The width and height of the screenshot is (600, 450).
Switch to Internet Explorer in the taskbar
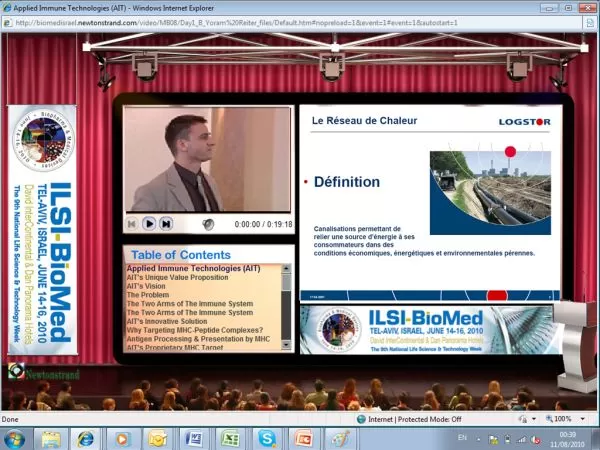85,439
